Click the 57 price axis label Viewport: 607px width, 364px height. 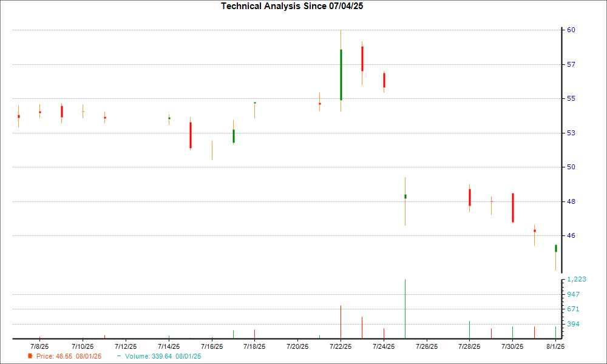pos(571,64)
